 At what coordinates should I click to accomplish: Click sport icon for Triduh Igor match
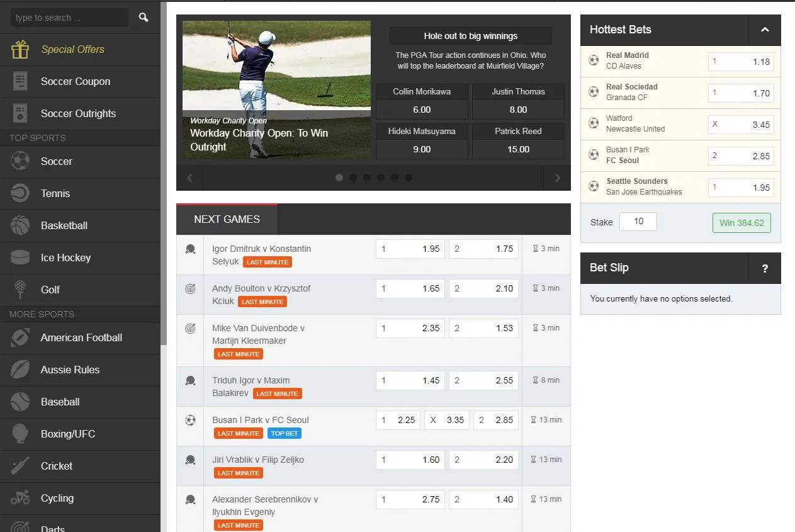pyautogui.click(x=190, y=380)
